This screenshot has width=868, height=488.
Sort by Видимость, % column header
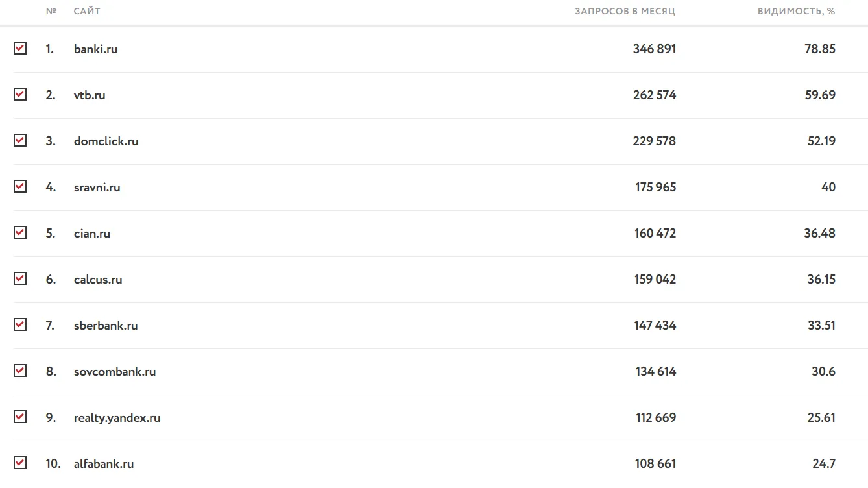coord(796,12)
